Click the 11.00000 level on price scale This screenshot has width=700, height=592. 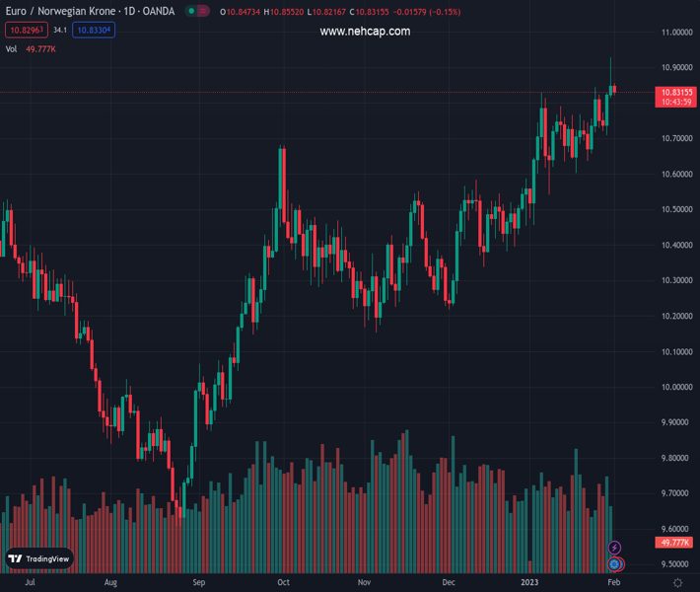coord(675,33)
